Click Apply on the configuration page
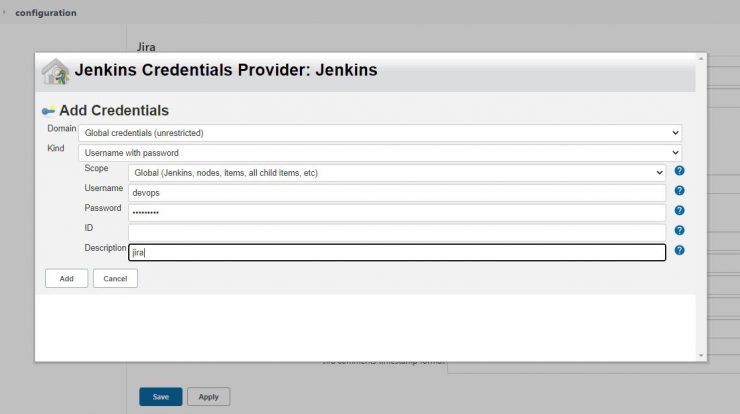The image size is (740, 414). tap(209, 397)
